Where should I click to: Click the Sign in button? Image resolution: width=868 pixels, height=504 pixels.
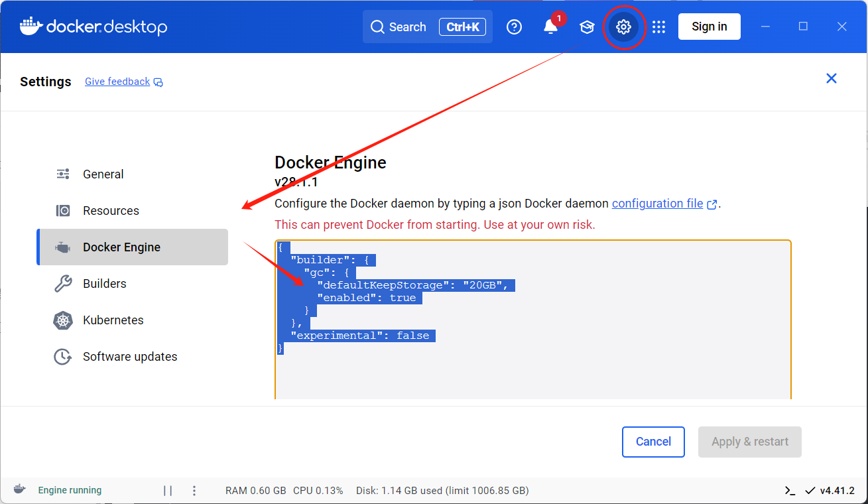point(710,27)
